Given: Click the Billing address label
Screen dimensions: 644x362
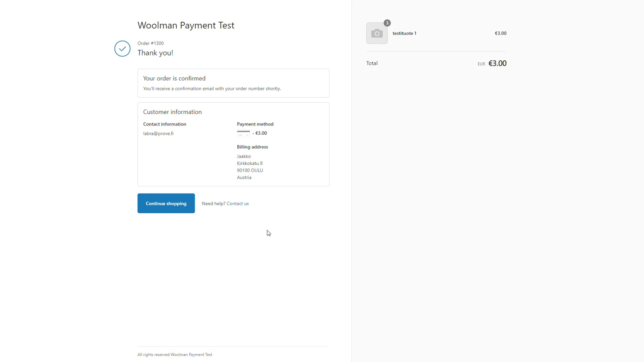Looking at the screenshot, I should coord(252,147).
